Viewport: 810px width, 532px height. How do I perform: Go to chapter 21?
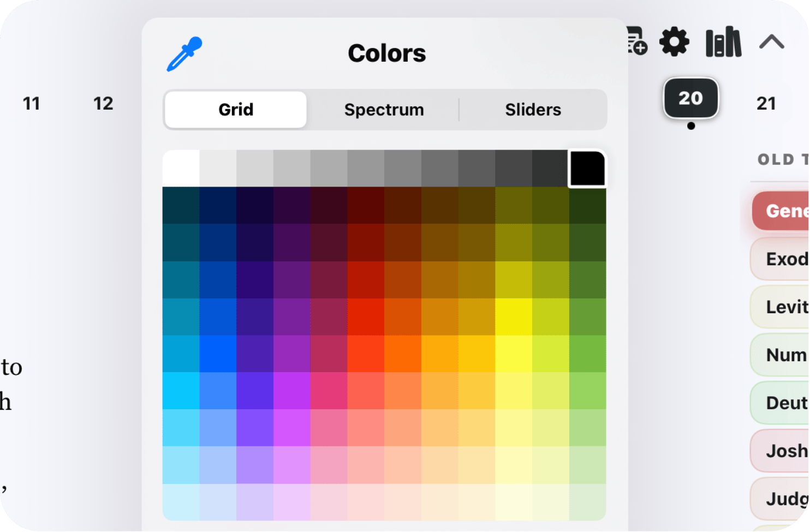click(x=766, y=104)
